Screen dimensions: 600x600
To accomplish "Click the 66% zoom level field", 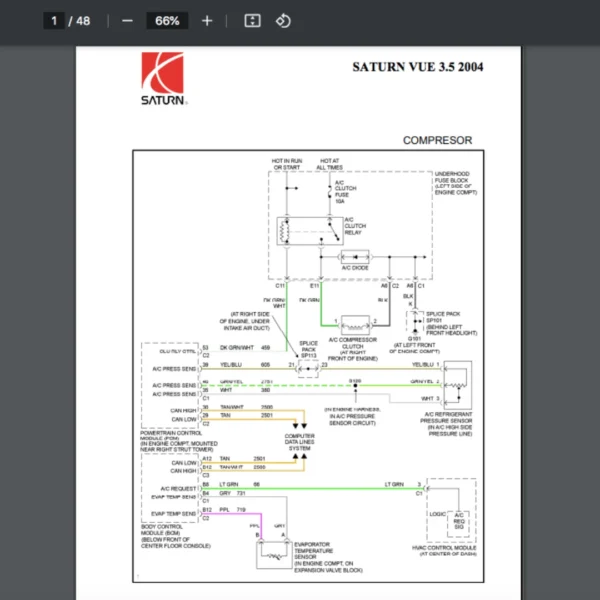I will pos(167,20).
